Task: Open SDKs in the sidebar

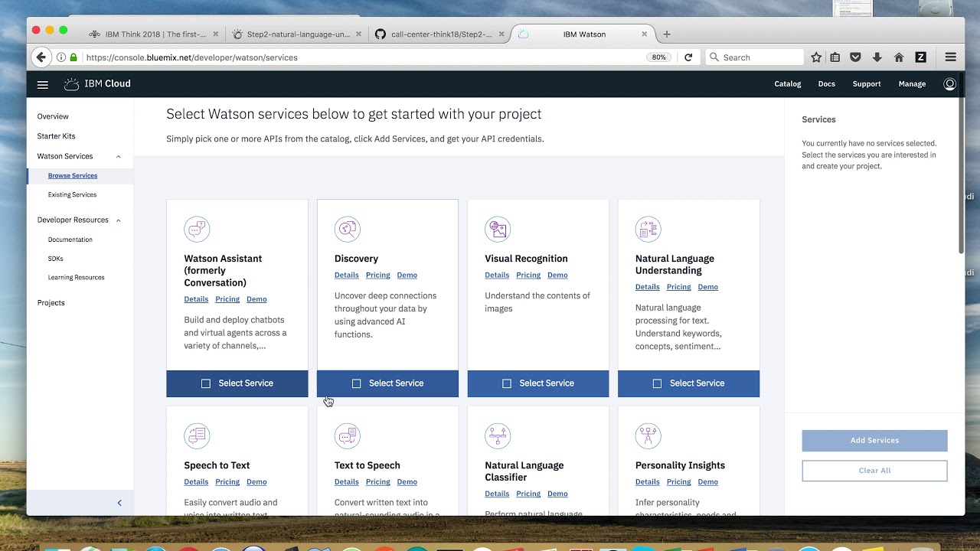Action: [55, 259]
